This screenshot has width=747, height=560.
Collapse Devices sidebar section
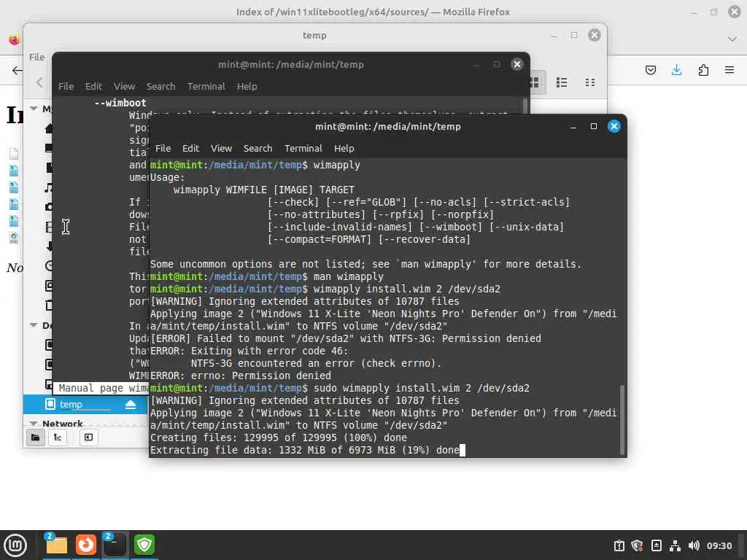(x=34, y=325)
